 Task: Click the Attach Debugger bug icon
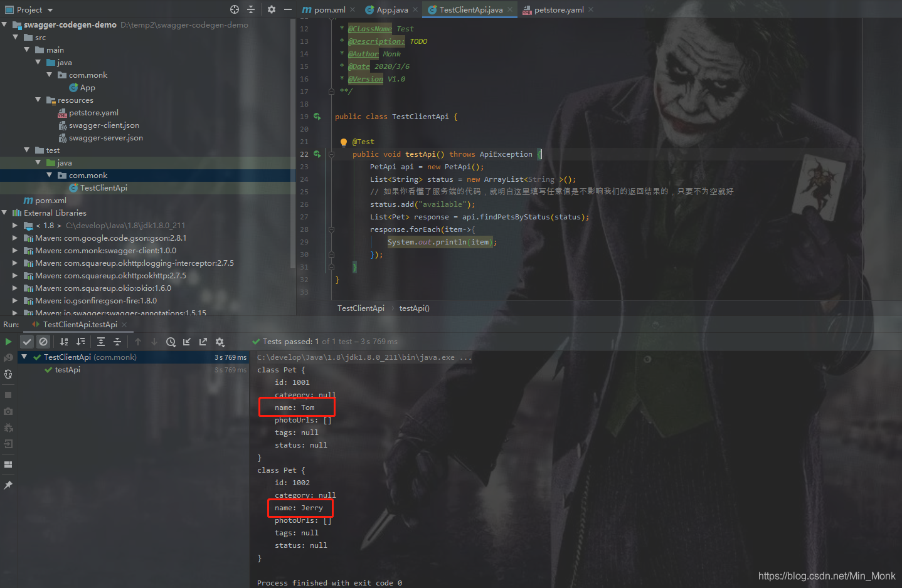coord(8,428)
